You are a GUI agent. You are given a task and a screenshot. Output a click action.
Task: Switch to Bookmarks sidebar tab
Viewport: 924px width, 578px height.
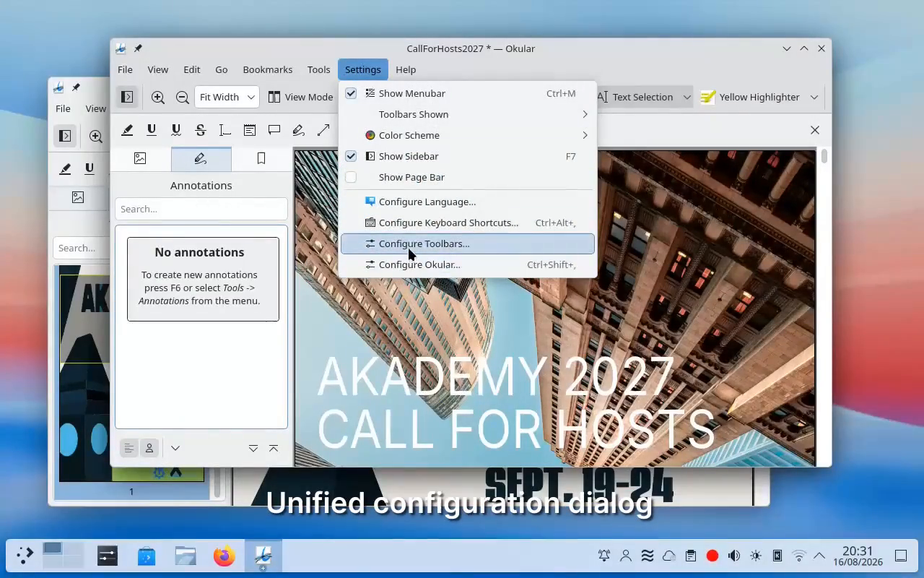coord(261,159)
